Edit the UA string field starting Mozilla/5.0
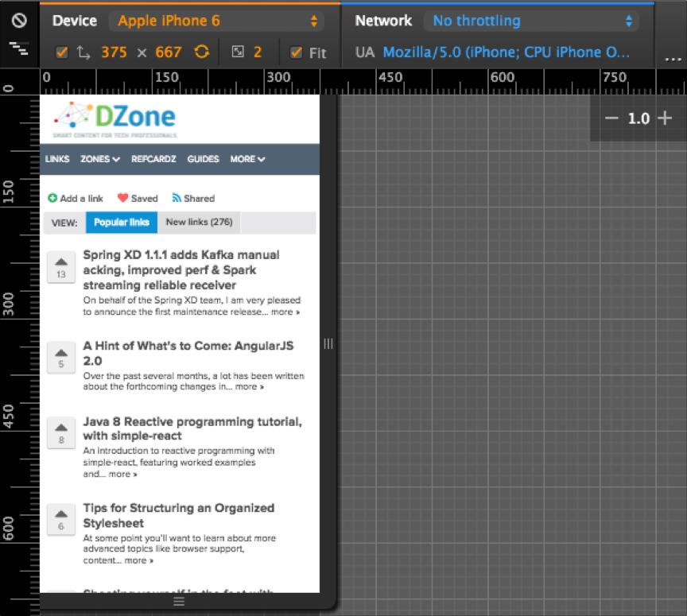 click(506, 52)
